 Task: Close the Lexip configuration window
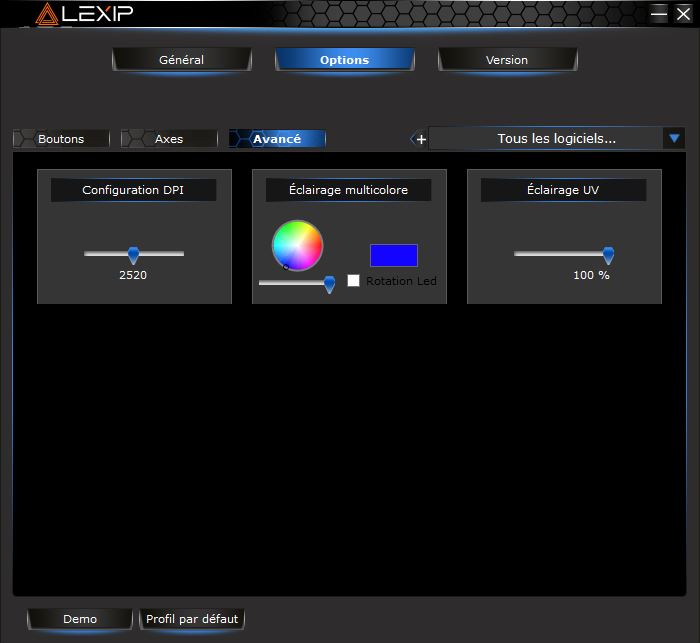point(683,13)
